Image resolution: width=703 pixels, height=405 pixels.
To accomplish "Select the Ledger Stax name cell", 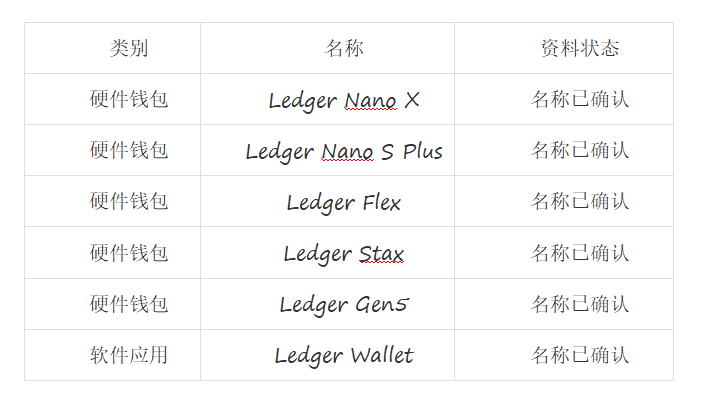I will [x=327, y=253].
